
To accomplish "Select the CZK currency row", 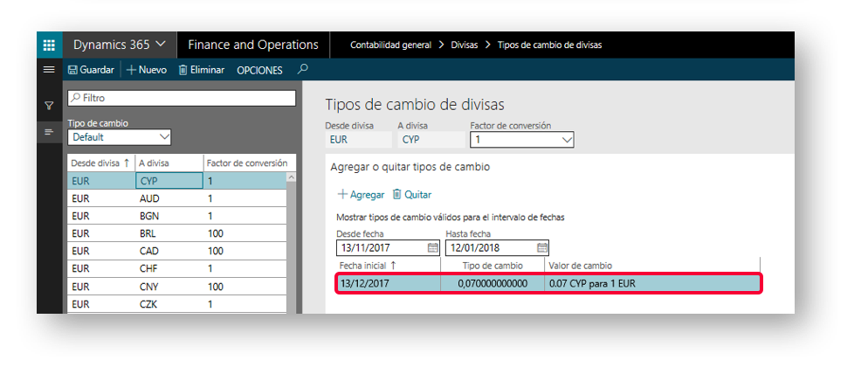I will [x=177, y=304].
